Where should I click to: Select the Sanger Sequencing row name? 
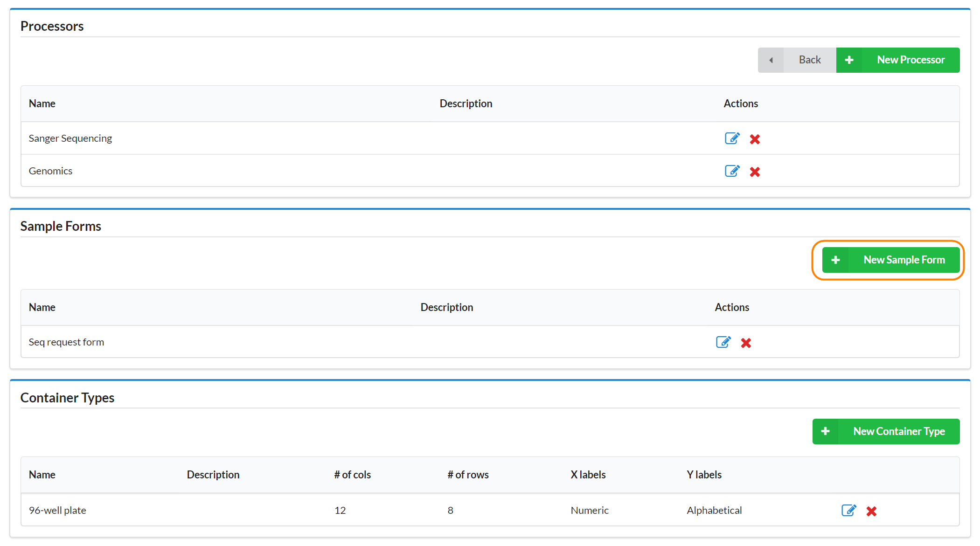click(70, 138)
